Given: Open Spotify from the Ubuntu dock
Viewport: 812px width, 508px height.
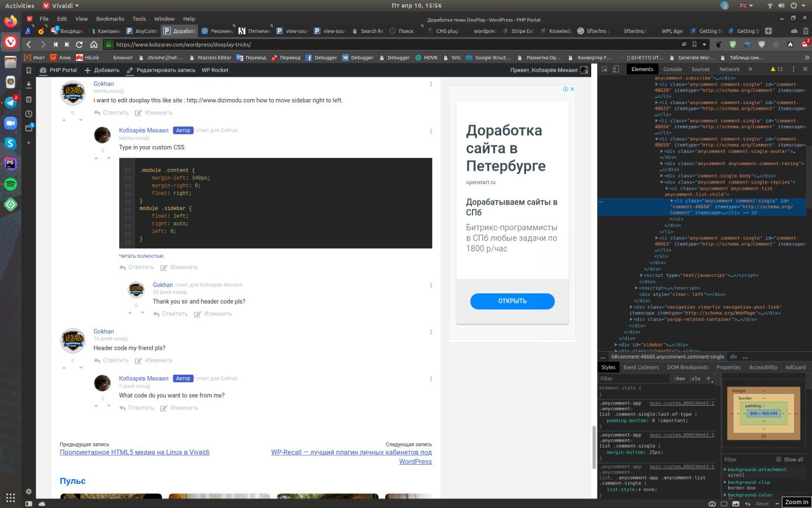Looking at the screenshot, I should click(x=11, y=184).
